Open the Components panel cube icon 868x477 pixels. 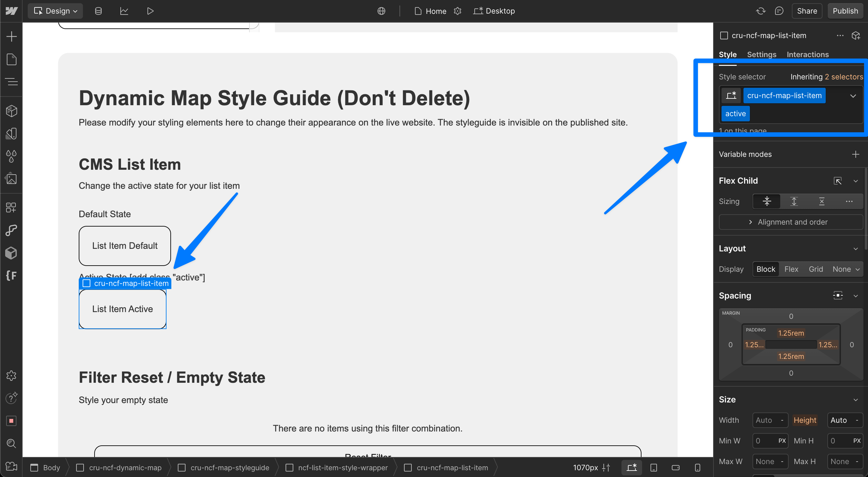pyautogui.click(x=12, y=111)
